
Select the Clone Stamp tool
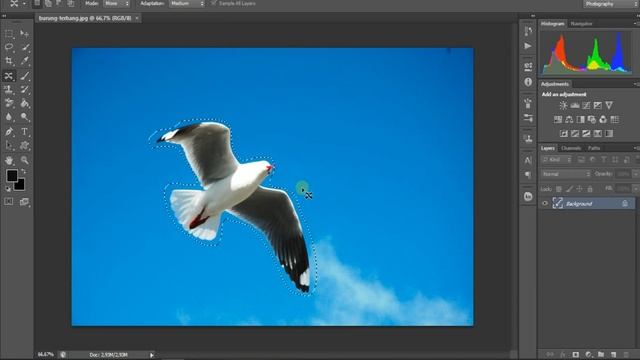point(9,89)
